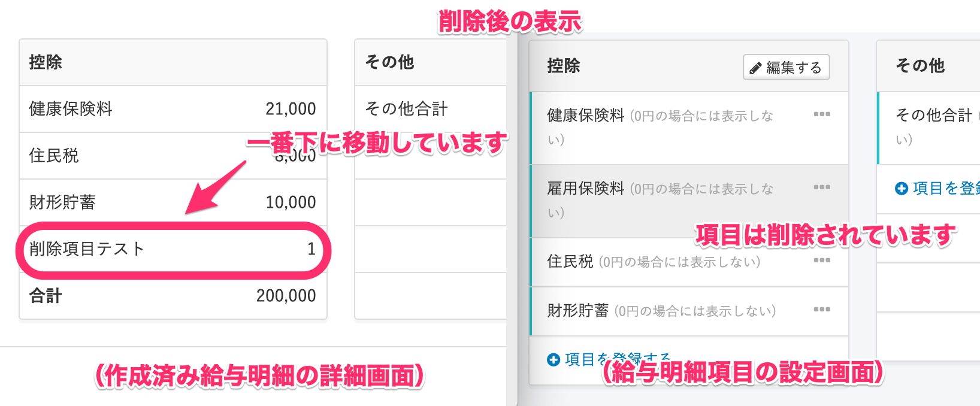Viewport: 980px width, 406px height.
Task: Click the 合計 200,000 total row
Action: (x=173, y=296)
